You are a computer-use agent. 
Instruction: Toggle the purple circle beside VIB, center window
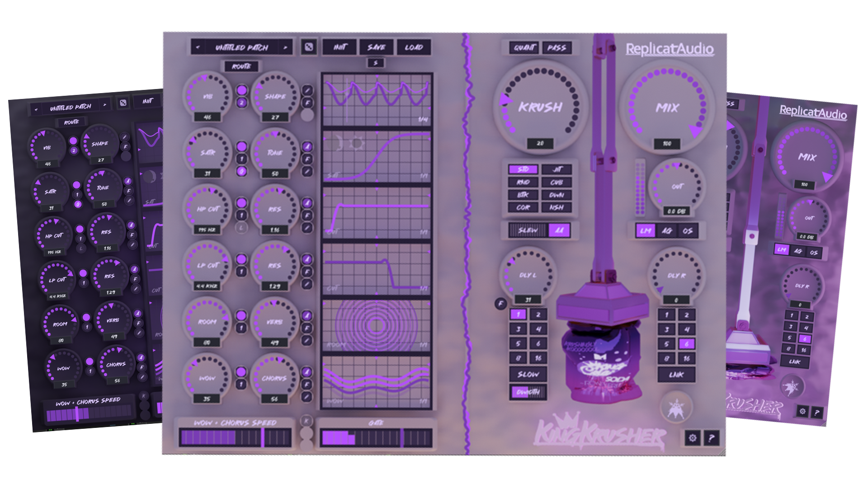click(242, 90)
